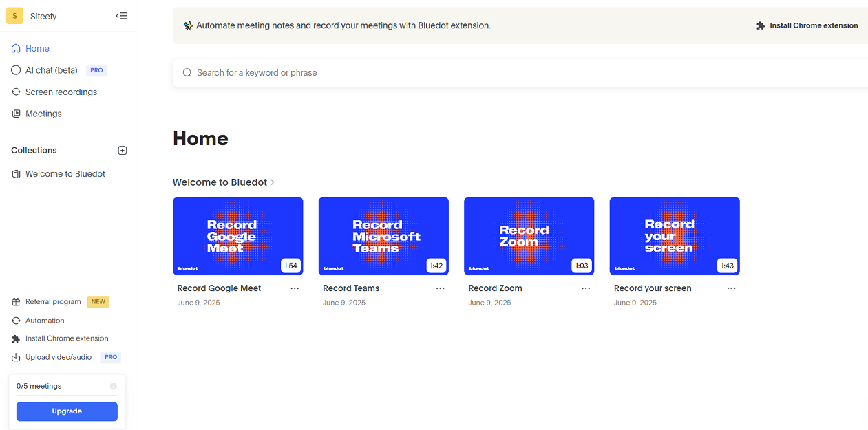
Task: Click the Upgrade button
Action: pyautogui.click(x=67, y=411)
